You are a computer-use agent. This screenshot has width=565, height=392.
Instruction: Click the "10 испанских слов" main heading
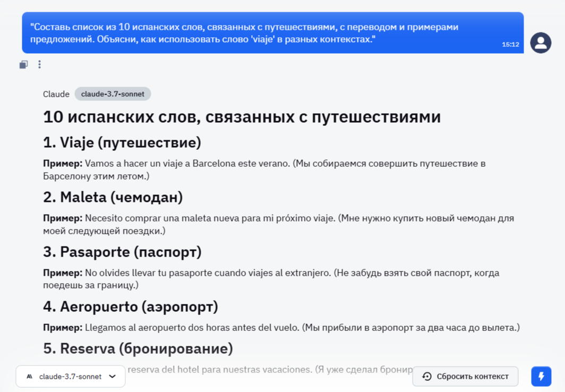coord(242,117)
